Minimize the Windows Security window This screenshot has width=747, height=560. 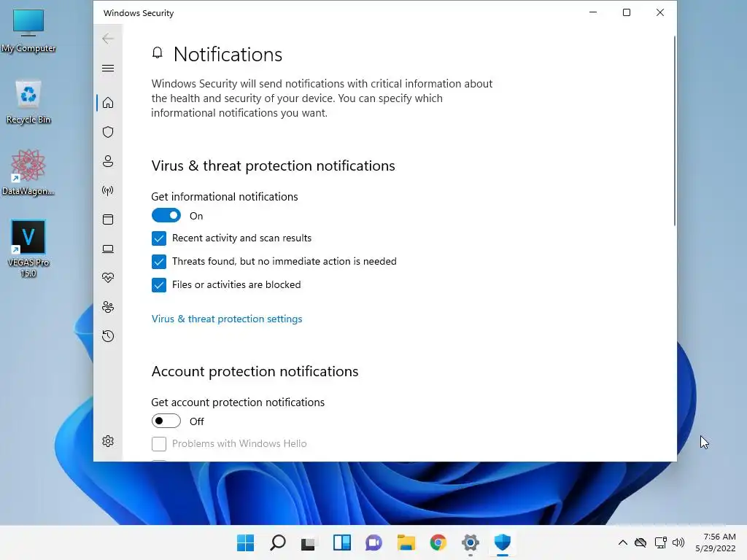point(593,12)
